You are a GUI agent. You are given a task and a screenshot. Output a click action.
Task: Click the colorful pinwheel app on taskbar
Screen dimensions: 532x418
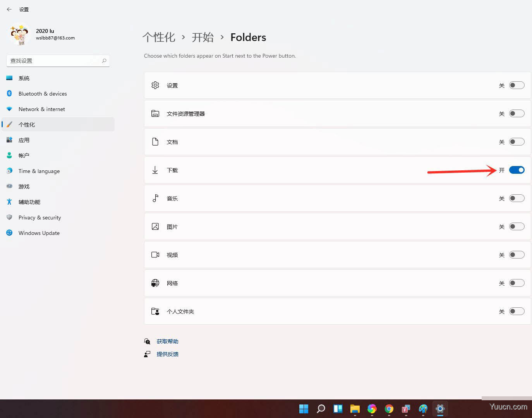pos(372,409)
